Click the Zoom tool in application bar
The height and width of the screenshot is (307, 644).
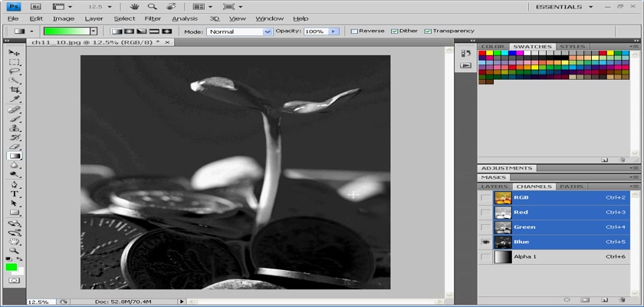point(153,7)
